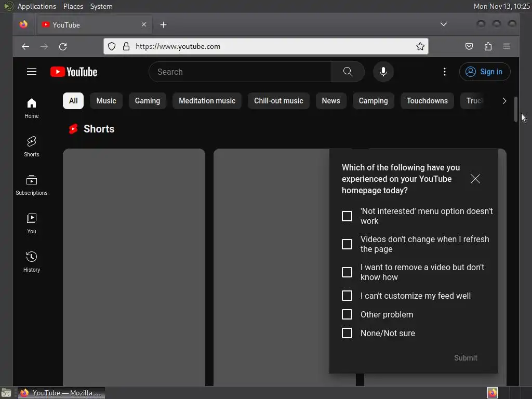
Task: Click the YouTube search input field
Action: tap(240, 72)
